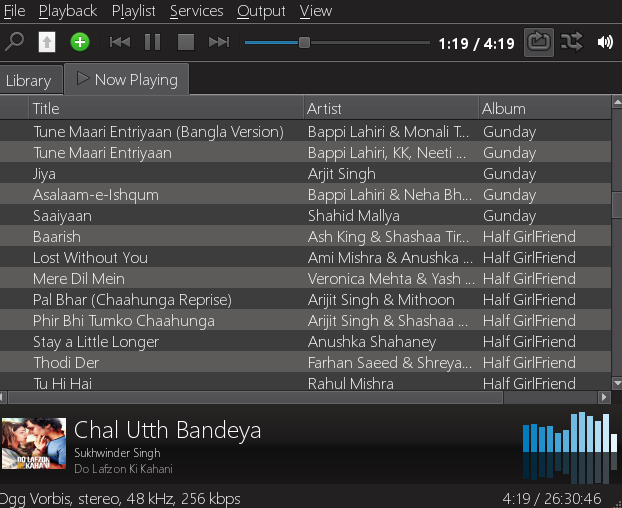Open the Output menu

[x=261, y=11]
